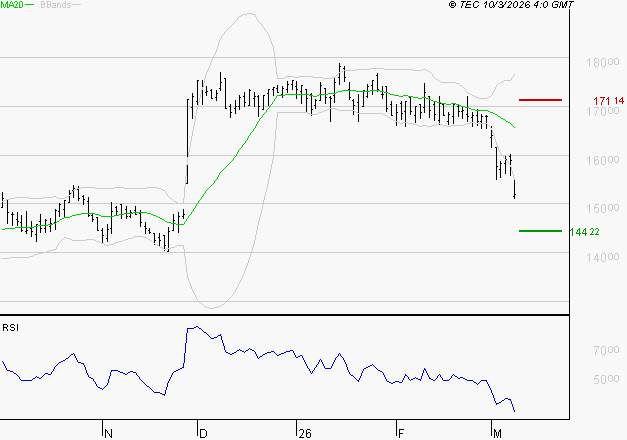
Task: Select the 18000 price axis label
Action: [603, 62]
